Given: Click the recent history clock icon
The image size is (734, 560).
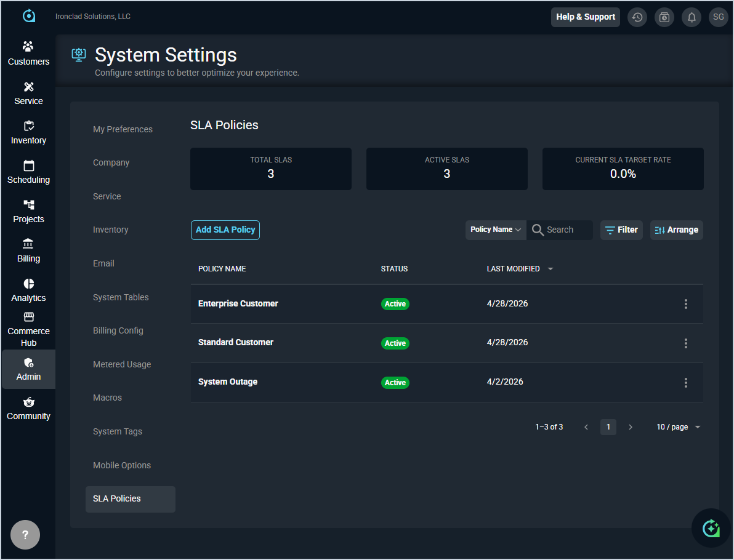Looking at the screenshot, I should [x=637, y=17].
